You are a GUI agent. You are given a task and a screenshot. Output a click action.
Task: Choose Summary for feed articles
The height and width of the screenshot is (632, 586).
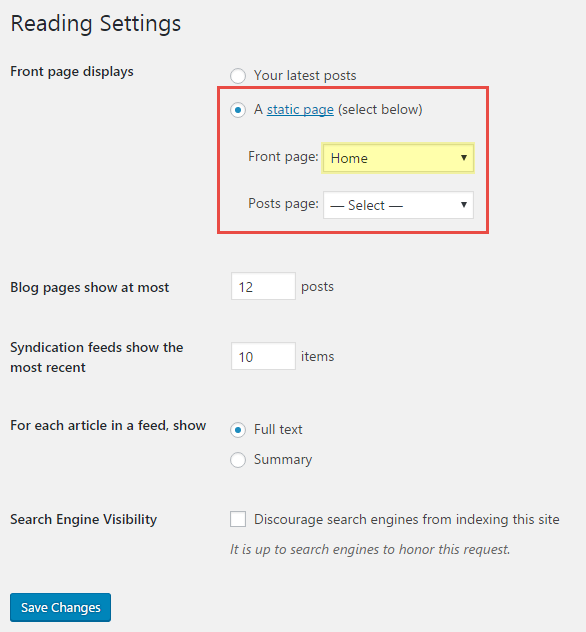238,460
